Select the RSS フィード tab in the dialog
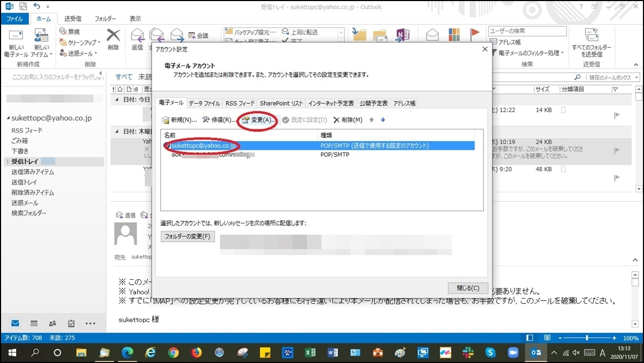Image resolution: width=644 pixels, height=363 pixels. [240, 103]
